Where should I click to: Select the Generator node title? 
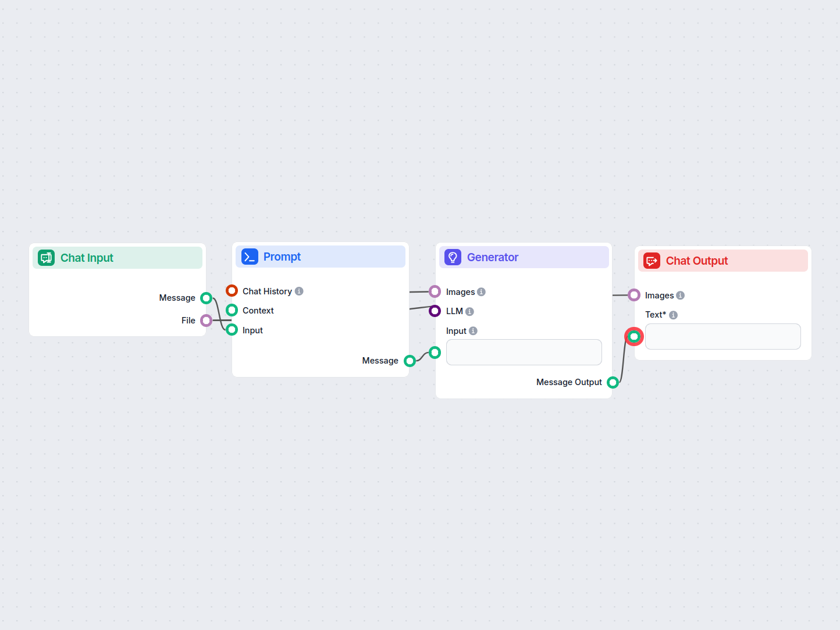click(x=492, y=257)
